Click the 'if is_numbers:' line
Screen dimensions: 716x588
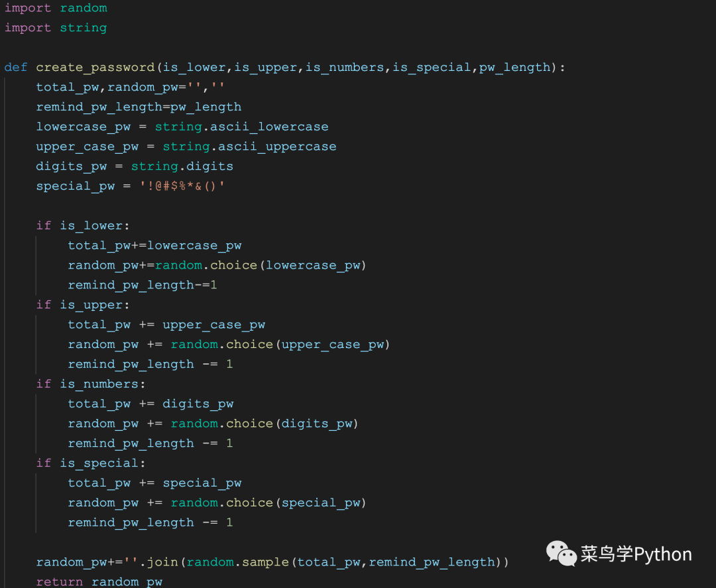pyautogui.click(x=91, y=384)
